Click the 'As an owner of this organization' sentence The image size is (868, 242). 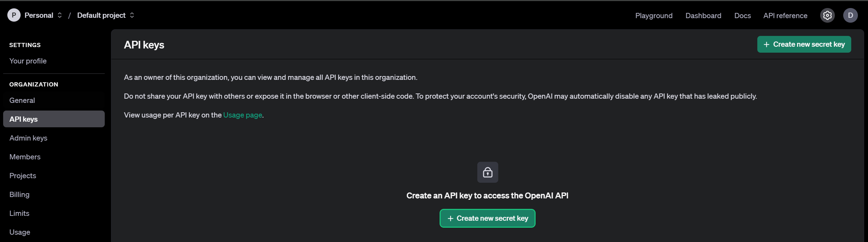tap(271, 77)
